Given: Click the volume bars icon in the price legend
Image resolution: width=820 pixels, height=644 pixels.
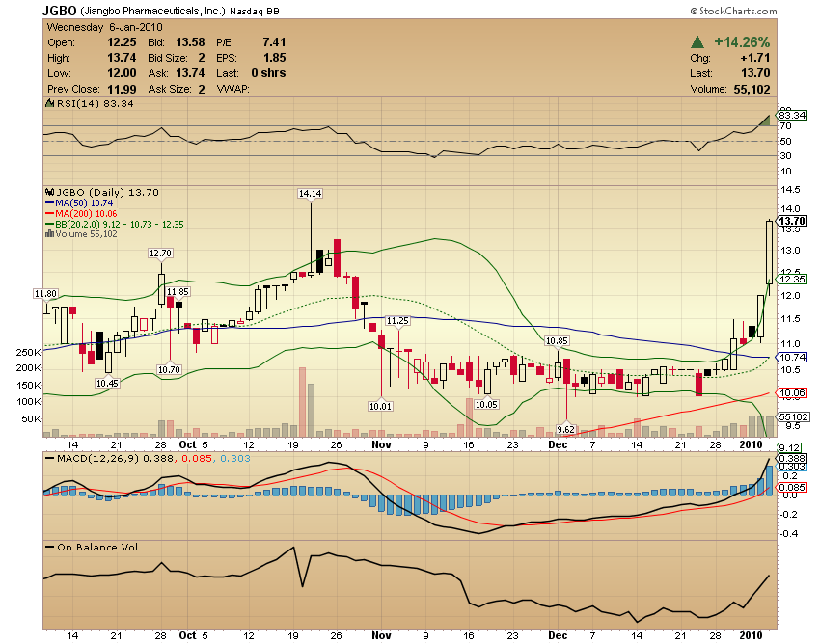Looking at the screenshot, I should [x=50, y=233].
